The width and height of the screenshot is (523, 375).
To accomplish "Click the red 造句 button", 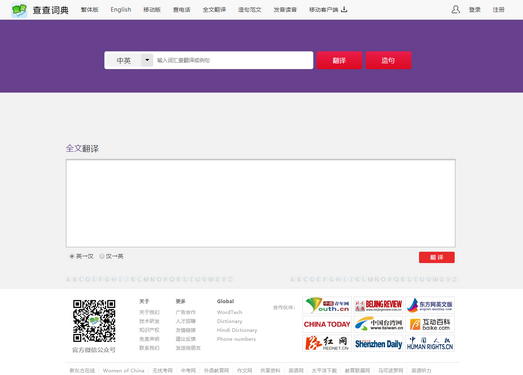I will point(389,60).
